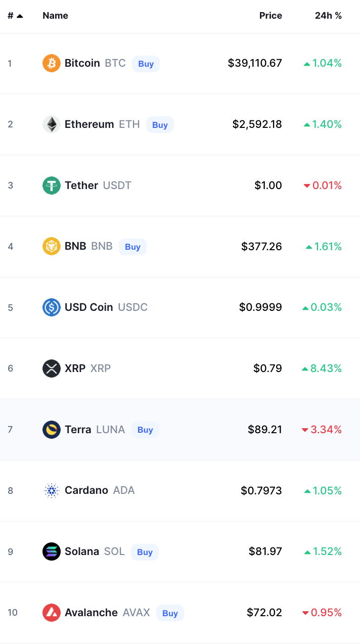Click the Solana logo icon
The image size is (360, 644).
pos(52,551)
